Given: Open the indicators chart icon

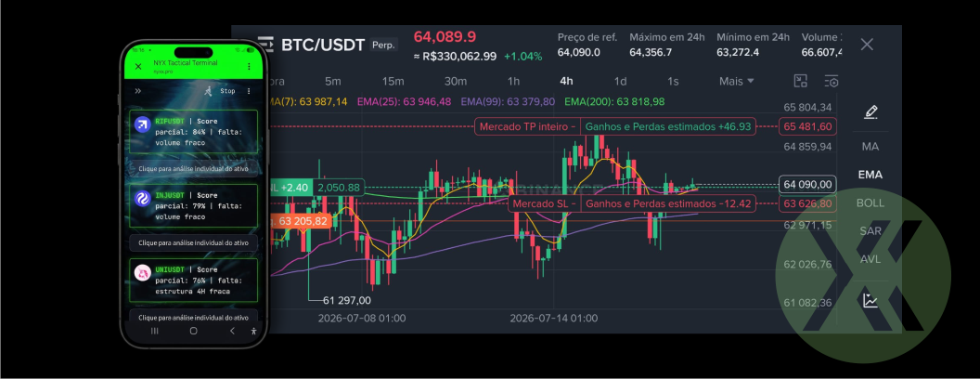Looking at the screenshot, I should click(870, 301).
